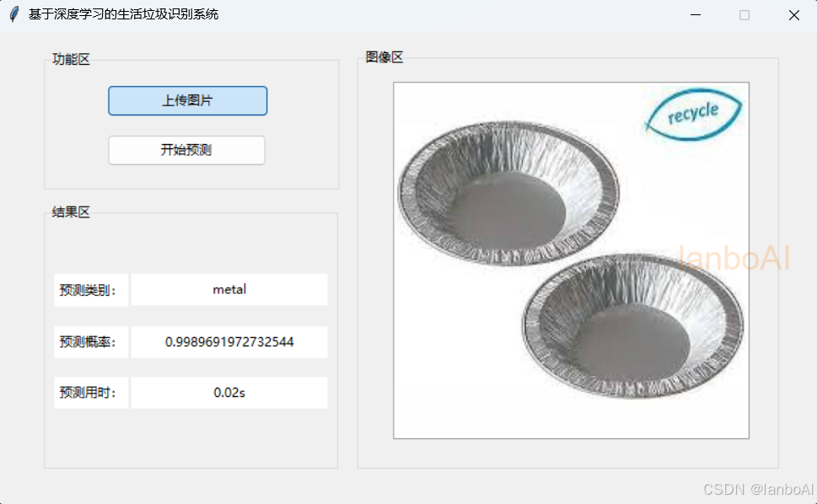This screenshot has width=817, height=504.
Task: Click the recycle logo in the image
Action: 694,114
